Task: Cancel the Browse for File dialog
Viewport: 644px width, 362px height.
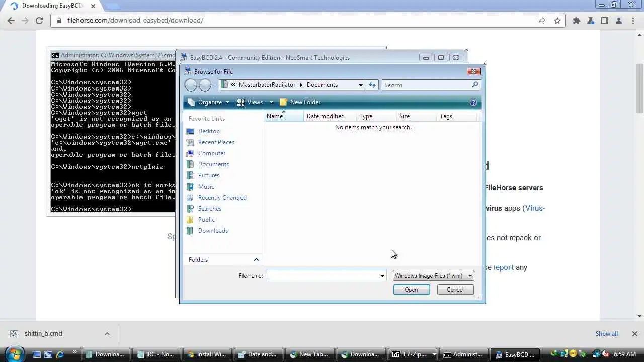Action: 455,290
